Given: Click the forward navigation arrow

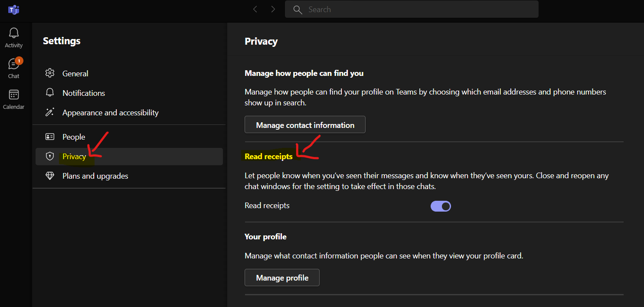Looking at the screenshot, I should pos(272,9).
